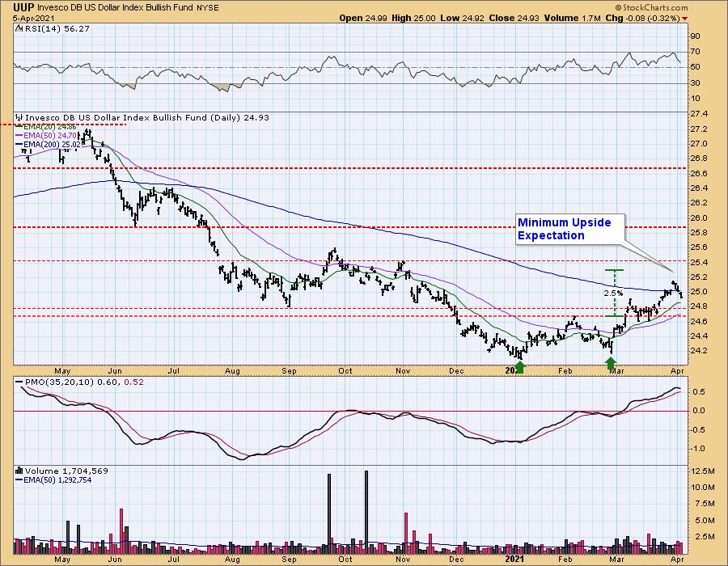The height and width of the screenshot is (566, 728).
Task: Click the RSI(14) 56.27 label
Action: coord(56,28)
